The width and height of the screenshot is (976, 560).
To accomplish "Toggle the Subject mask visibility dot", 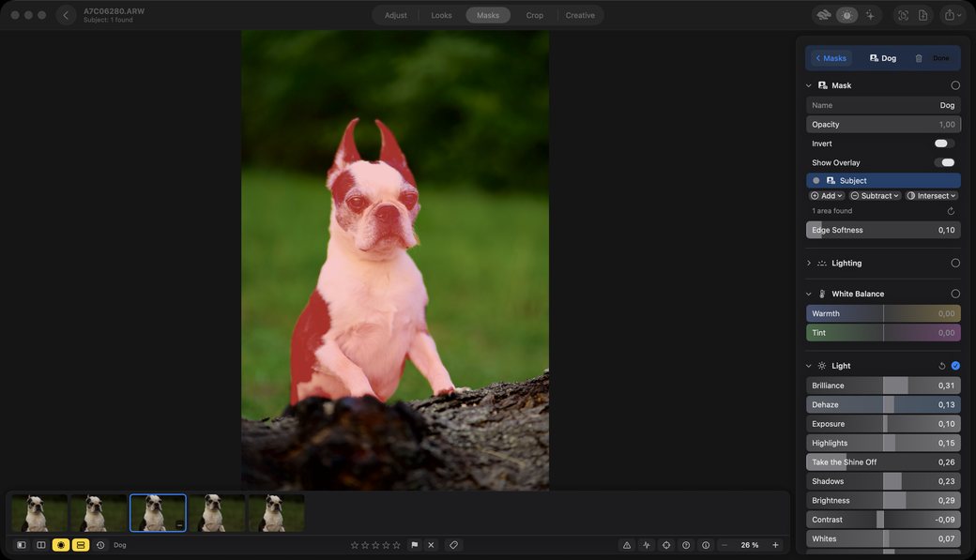I will click(816, 180).
